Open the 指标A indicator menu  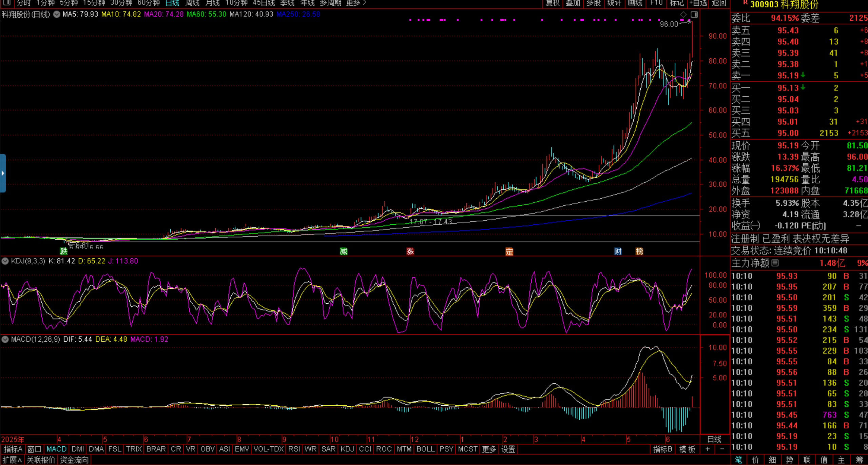point(13,449)
